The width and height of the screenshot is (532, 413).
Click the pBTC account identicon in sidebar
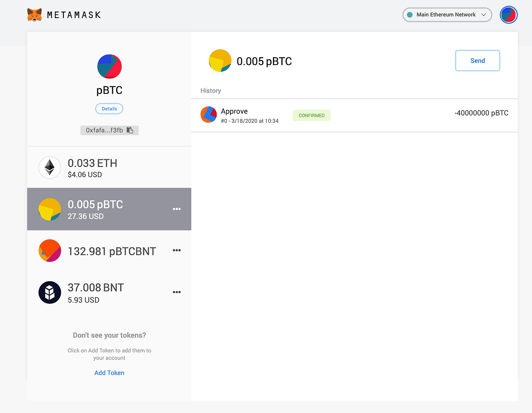(109, 66)
